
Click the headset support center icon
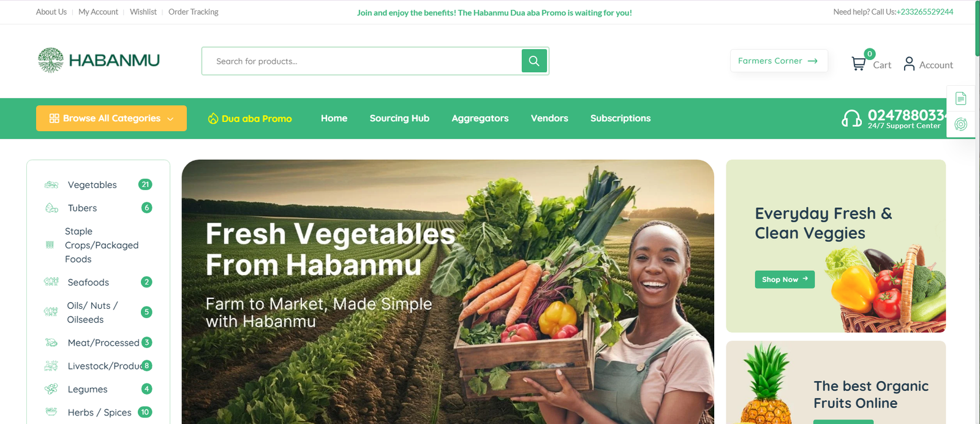tap(851, 118)
